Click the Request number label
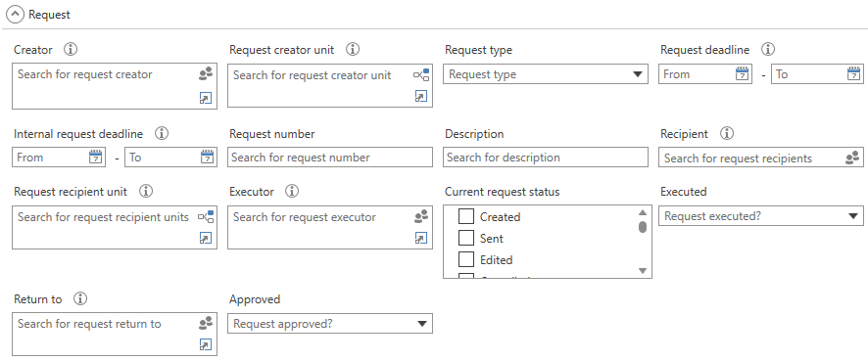 [x=271, y=134]
